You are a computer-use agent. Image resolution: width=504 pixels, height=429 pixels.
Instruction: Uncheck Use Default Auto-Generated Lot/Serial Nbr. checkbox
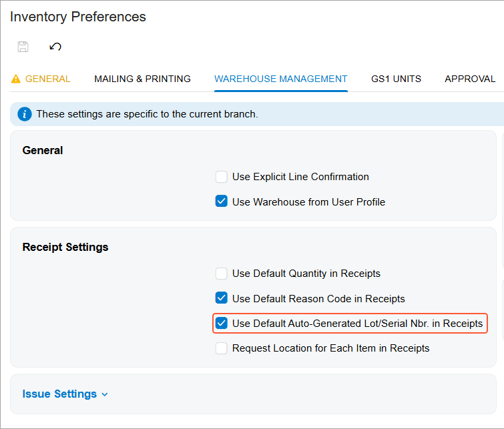222,324
